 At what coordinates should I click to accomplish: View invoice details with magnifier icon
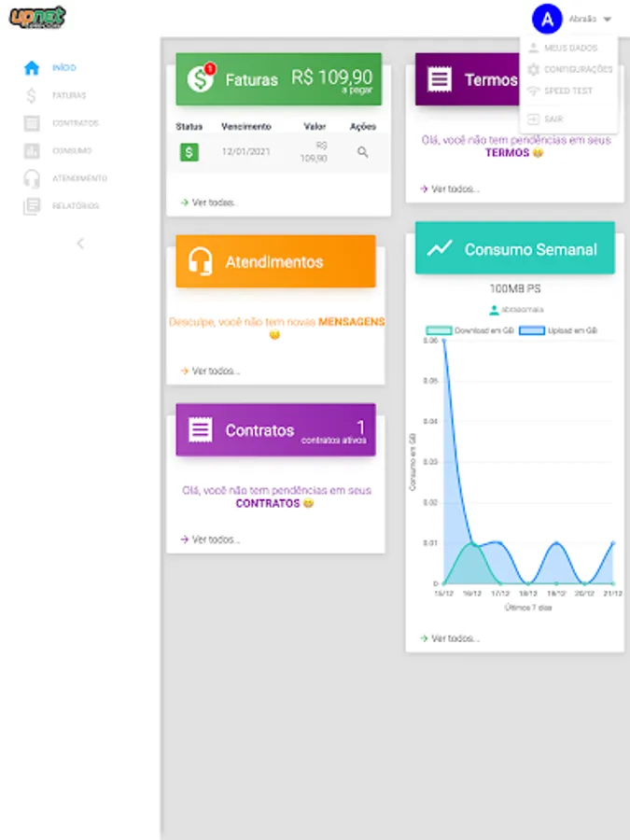tap(363, 152)
